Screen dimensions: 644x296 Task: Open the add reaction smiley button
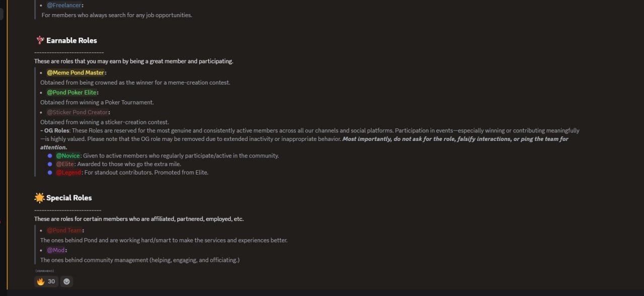coord(66,281)
